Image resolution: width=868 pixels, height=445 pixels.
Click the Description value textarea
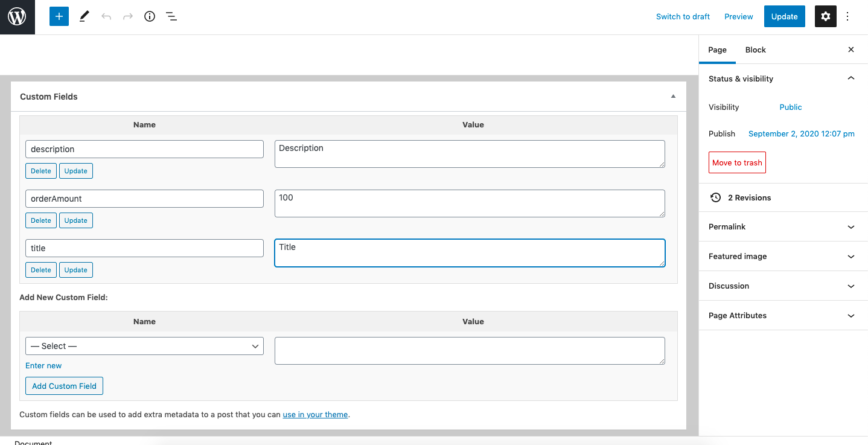coord(470,154)
